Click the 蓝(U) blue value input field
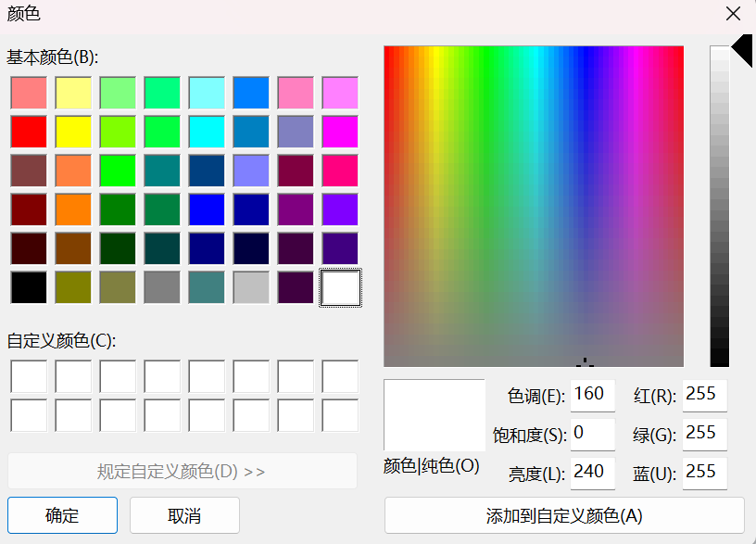 [704, 473]
